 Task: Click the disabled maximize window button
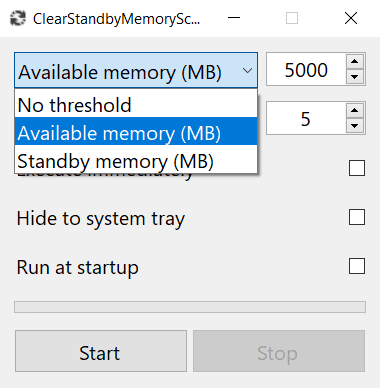click(x=292, y=18)
